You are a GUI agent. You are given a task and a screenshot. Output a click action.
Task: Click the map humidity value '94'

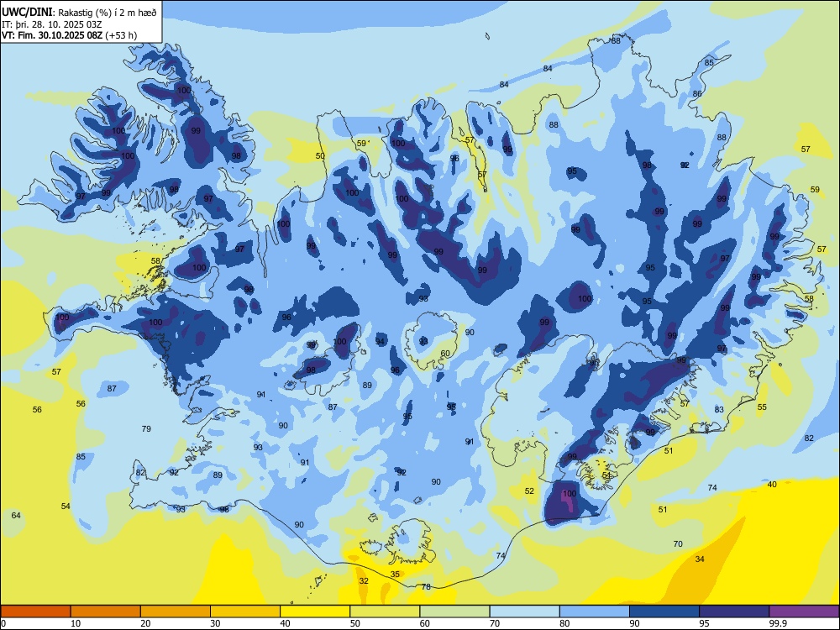coord(380,341)
